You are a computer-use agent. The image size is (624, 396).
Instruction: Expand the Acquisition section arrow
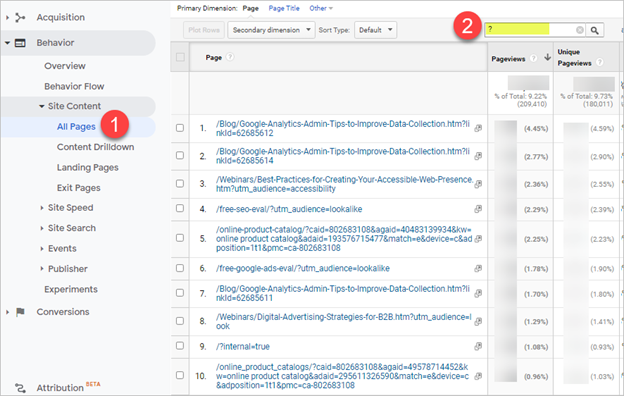pos(7,18)
